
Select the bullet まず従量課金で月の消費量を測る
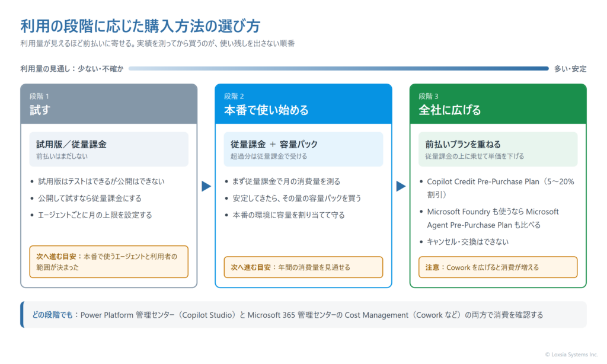(x=286, y=181)
